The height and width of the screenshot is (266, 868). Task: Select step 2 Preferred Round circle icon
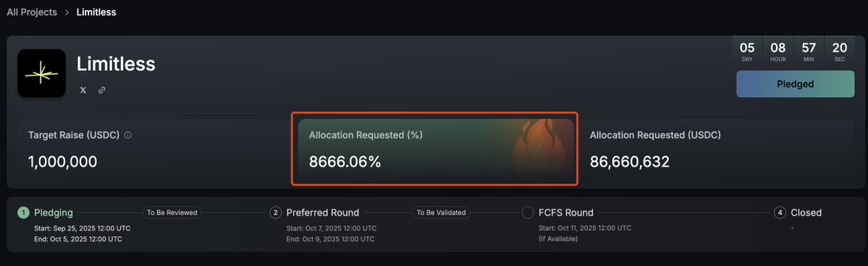coord(276,213)
